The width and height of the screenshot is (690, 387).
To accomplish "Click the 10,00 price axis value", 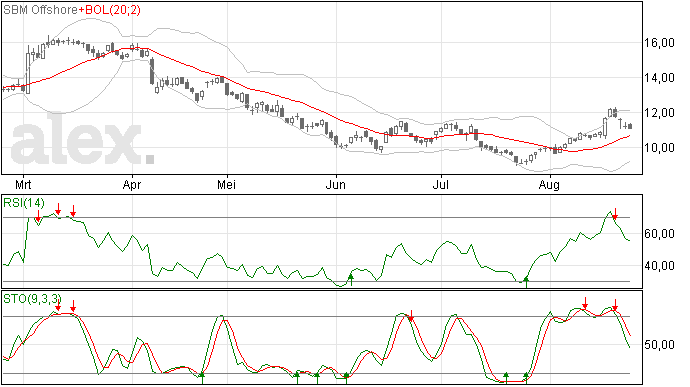I will (x=659, y=147).
